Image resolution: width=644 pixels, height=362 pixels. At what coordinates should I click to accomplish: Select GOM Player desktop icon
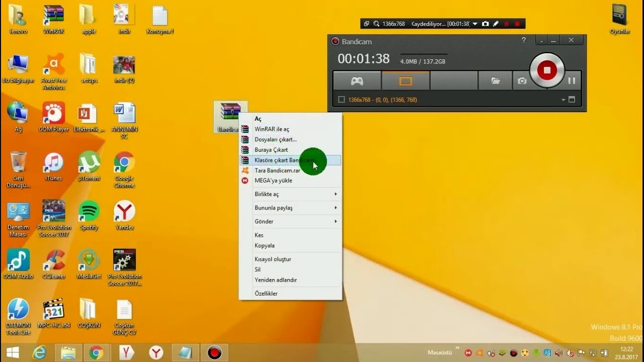(53, 117)
